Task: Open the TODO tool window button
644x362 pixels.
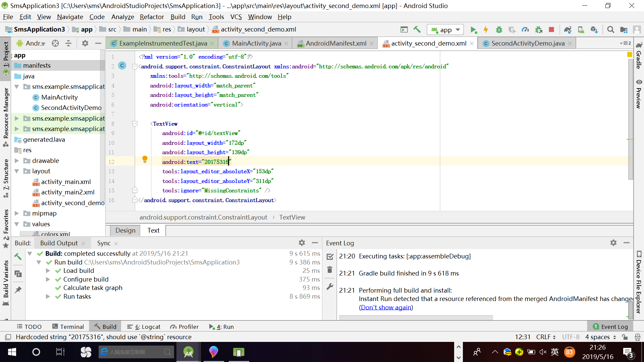Action: (29, 326)
